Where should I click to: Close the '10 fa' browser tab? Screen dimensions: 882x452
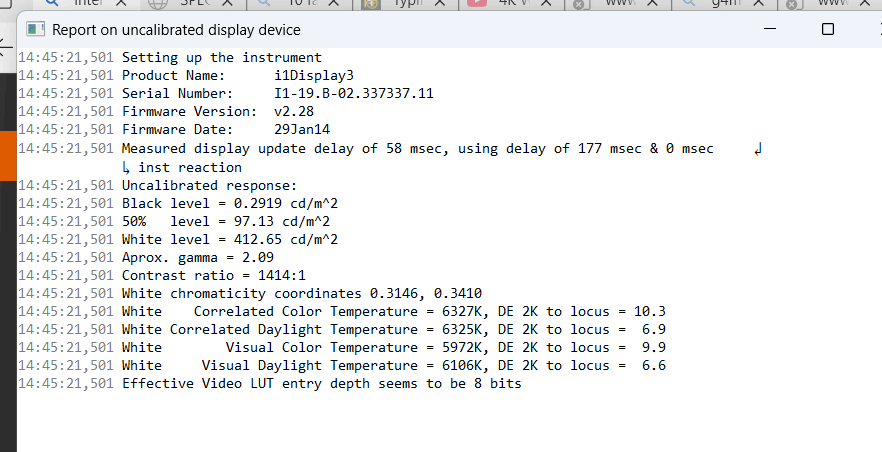[334, 3]
